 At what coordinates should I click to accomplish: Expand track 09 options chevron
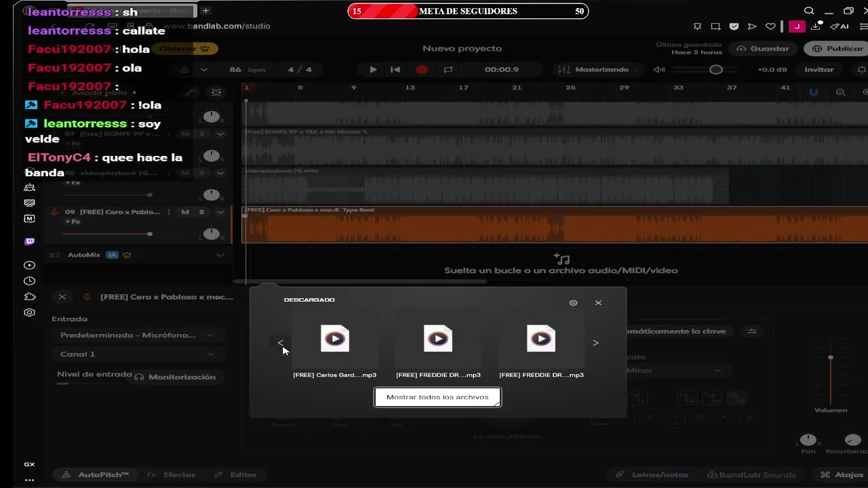coord(220,212)
